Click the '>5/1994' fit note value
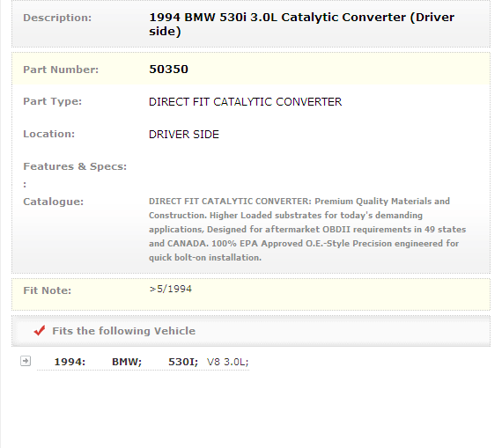Screen dimensions: 502x448 click(x=170, y=289)
